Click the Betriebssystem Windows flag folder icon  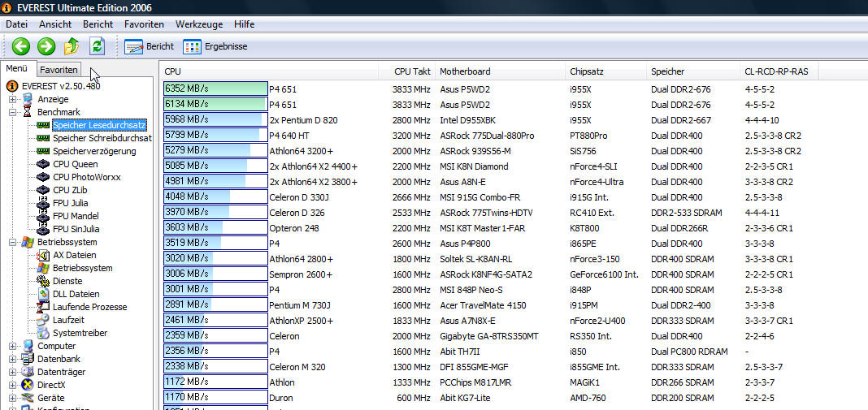(28, 243)
